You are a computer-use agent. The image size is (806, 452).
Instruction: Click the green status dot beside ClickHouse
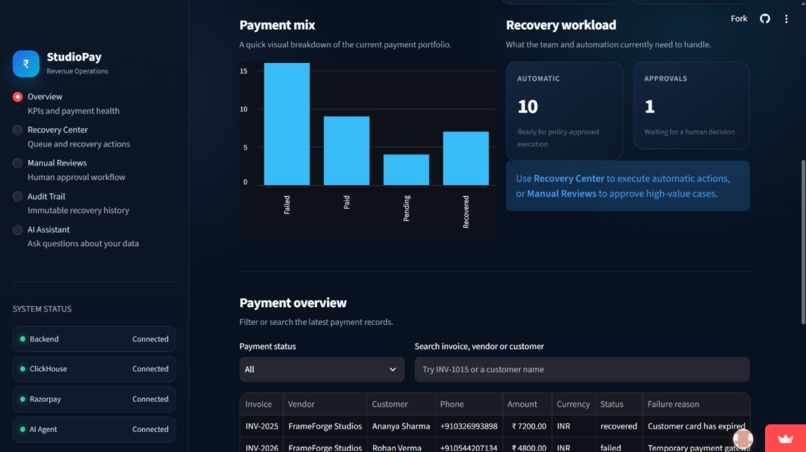tap(23, 369)
